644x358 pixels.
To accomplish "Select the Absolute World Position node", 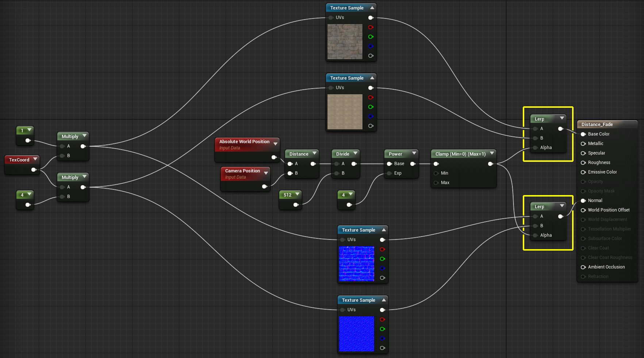I will coord(244,142).
